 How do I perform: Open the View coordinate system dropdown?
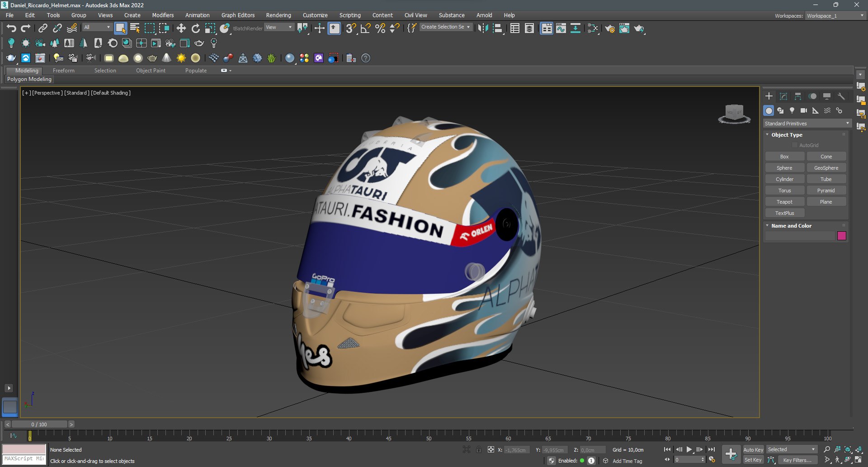pyautogui.click(x=279, y=27)
